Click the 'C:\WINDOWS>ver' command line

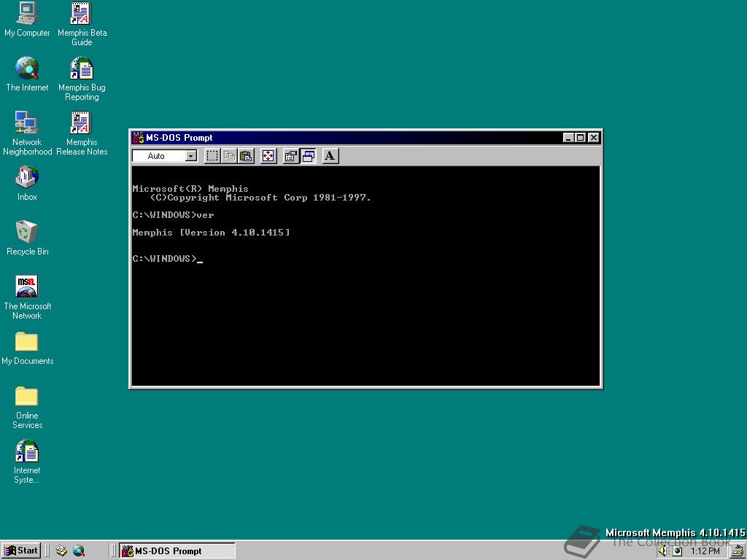pos(173,215)
